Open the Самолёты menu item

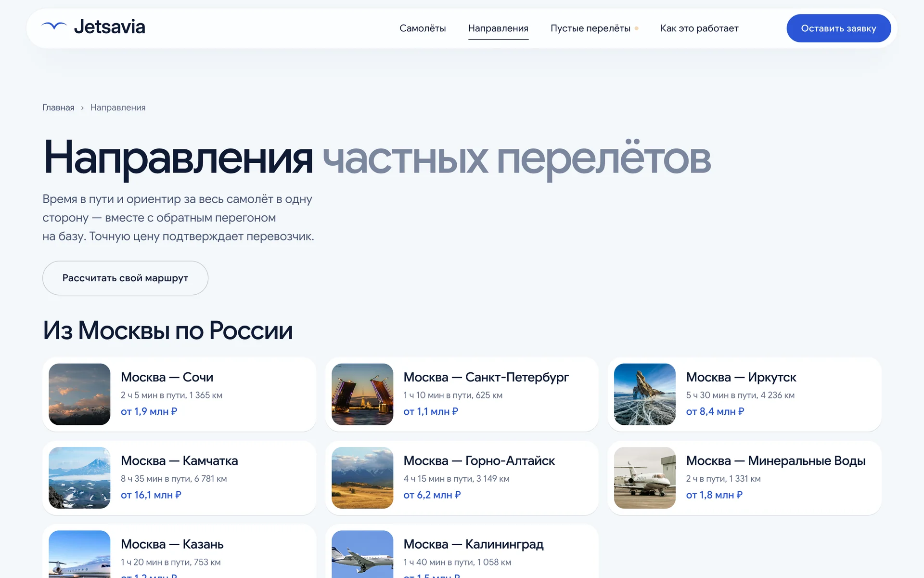click(423, 28)
